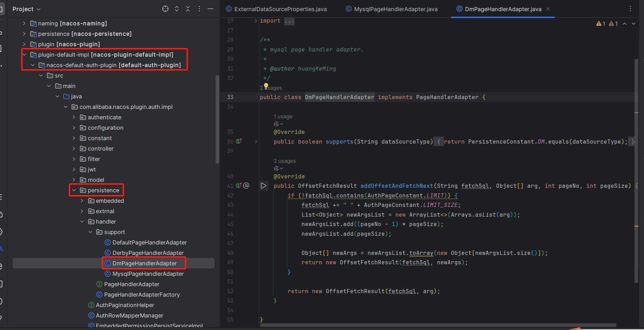The width and height of the screenshot is (644, 330).
Task: Collapse the persistence package under impl
Action: click(74, 190)
